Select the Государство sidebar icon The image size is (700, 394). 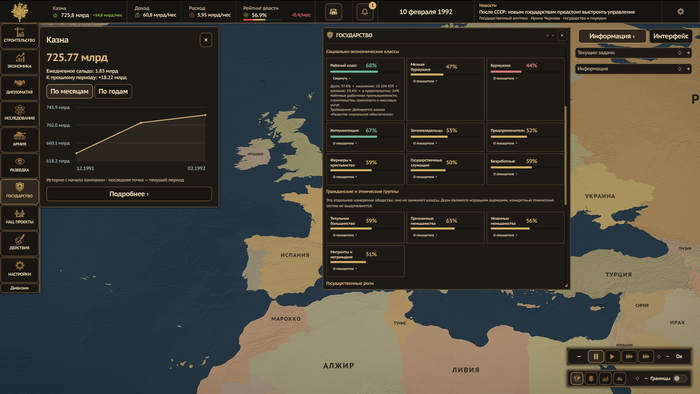point(19,191)
